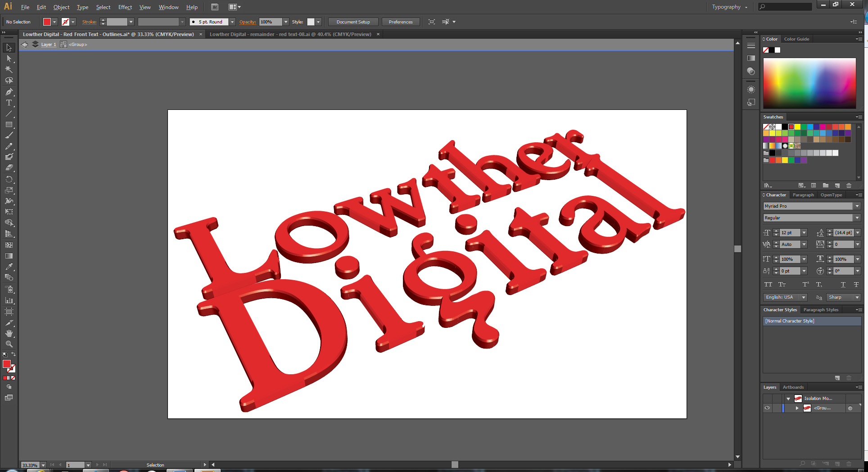This screenshot has height=472, width=868.
Task: Select the Gradient tool
Action: click(9, 256)
